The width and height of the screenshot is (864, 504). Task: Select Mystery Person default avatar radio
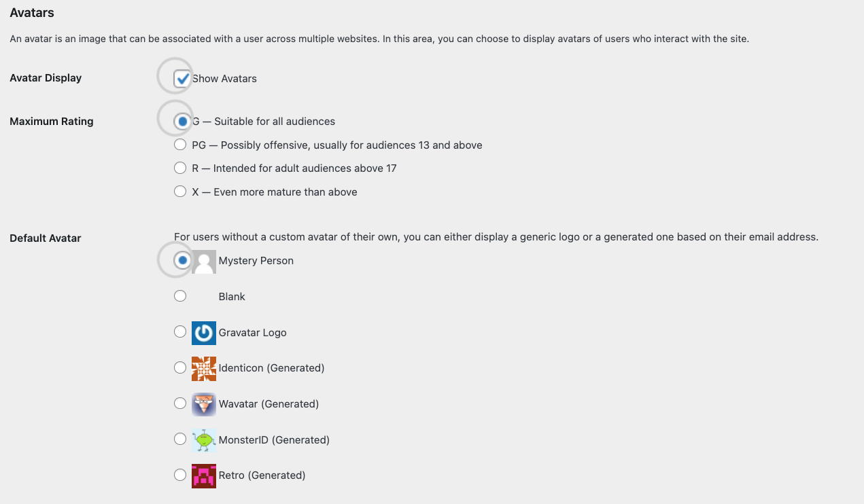(181, 260)
